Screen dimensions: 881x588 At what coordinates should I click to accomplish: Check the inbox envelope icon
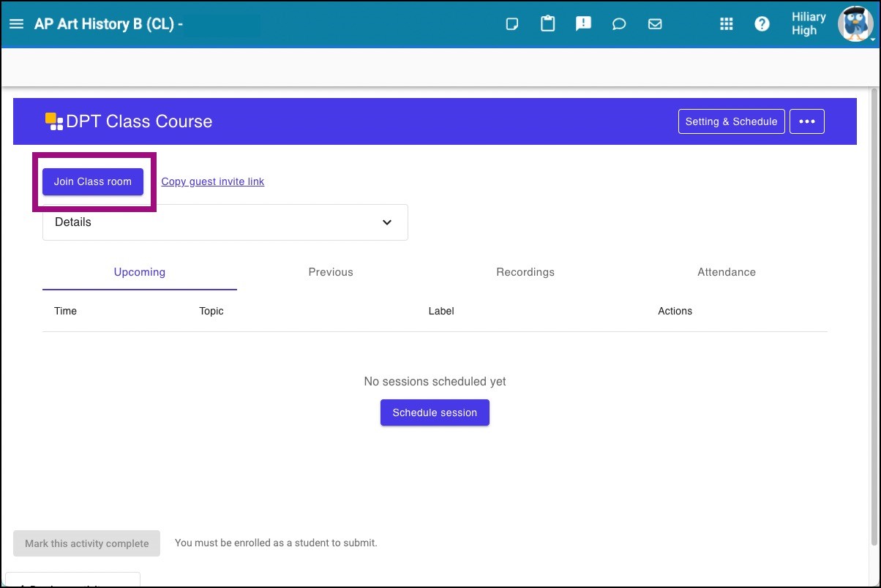click(x=655, y=23)
